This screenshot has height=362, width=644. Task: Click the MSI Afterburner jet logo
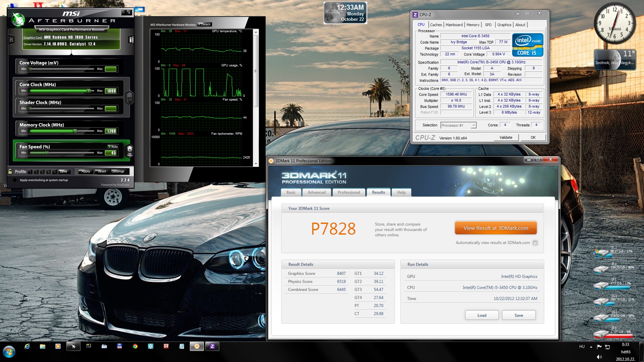[18, 19]
